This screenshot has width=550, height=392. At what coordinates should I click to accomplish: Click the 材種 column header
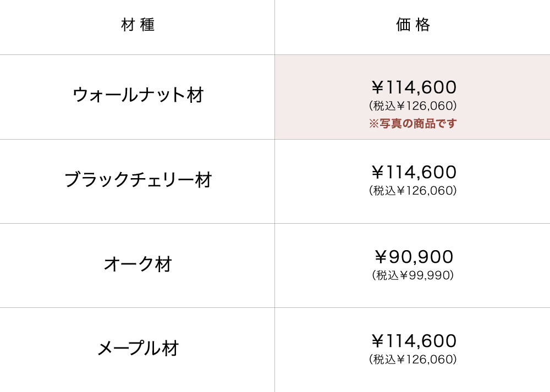click(137, 25)
